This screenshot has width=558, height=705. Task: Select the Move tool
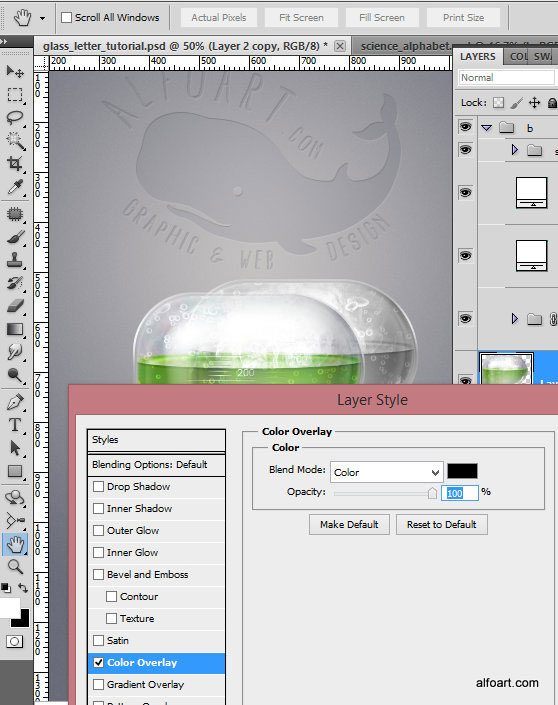(15, 71)
